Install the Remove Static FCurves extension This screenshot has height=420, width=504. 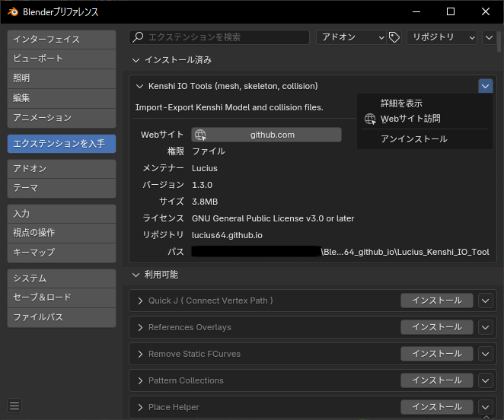click(x=437, y=354)
